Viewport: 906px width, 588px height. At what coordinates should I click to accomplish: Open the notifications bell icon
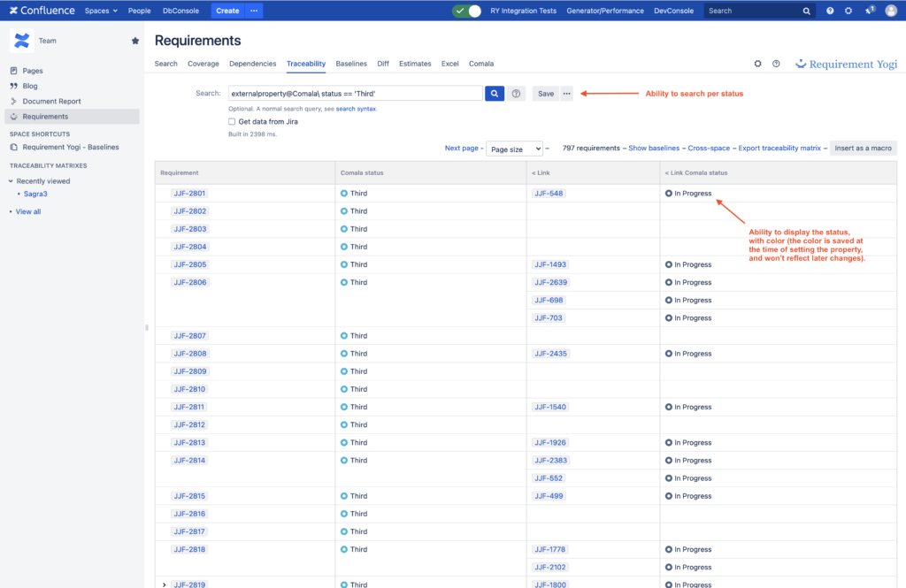tap(868, 10)
